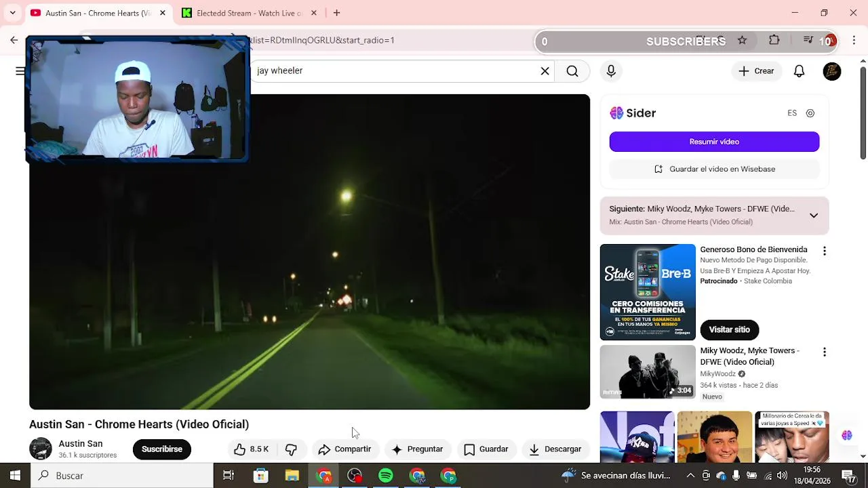
Task: Open the Miky Woodz, Myke Towers DFWE title
Action: (750, 357)
